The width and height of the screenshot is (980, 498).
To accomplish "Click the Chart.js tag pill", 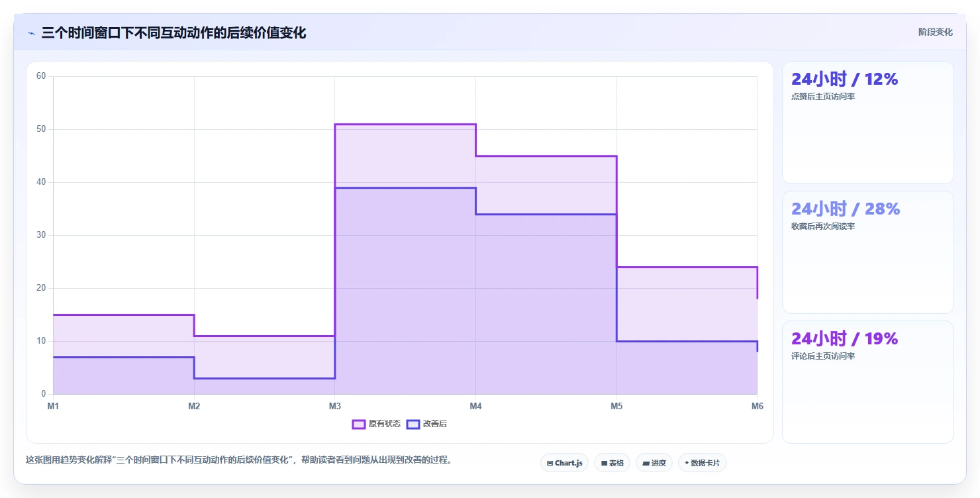I will coord(564,463).
